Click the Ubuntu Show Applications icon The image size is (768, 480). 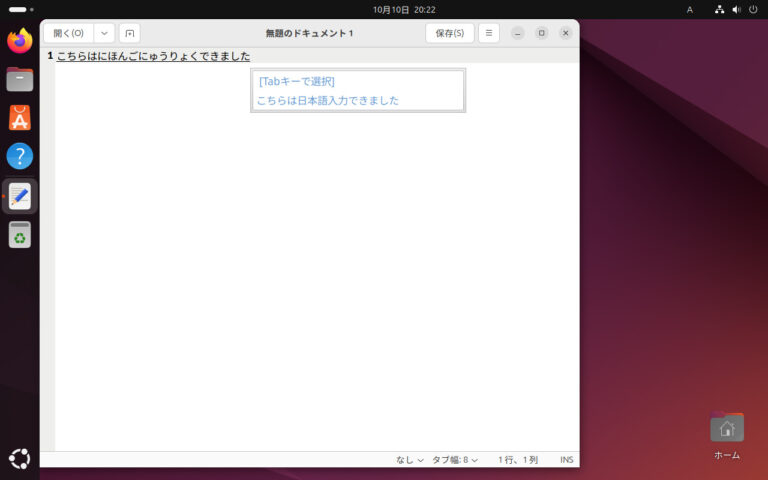click(x=19, y=458)
